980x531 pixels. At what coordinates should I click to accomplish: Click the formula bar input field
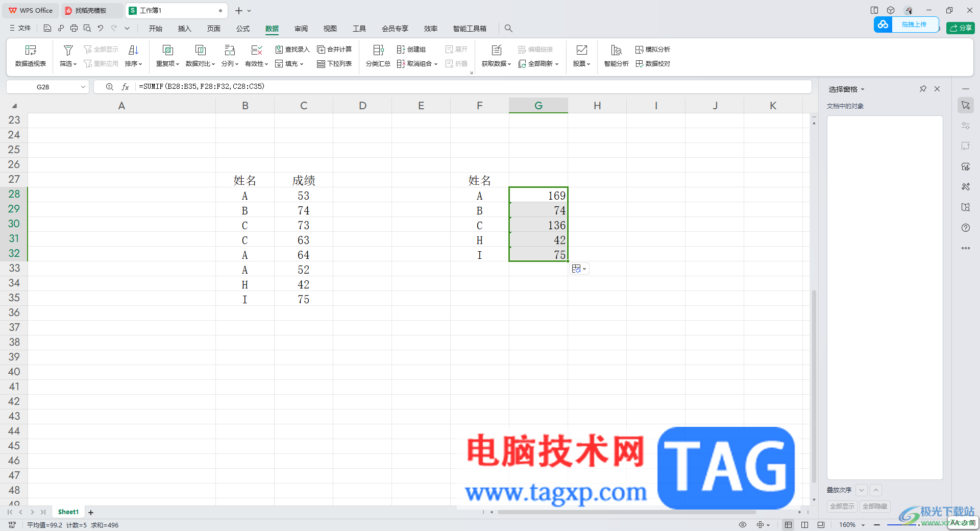[474, 87]
